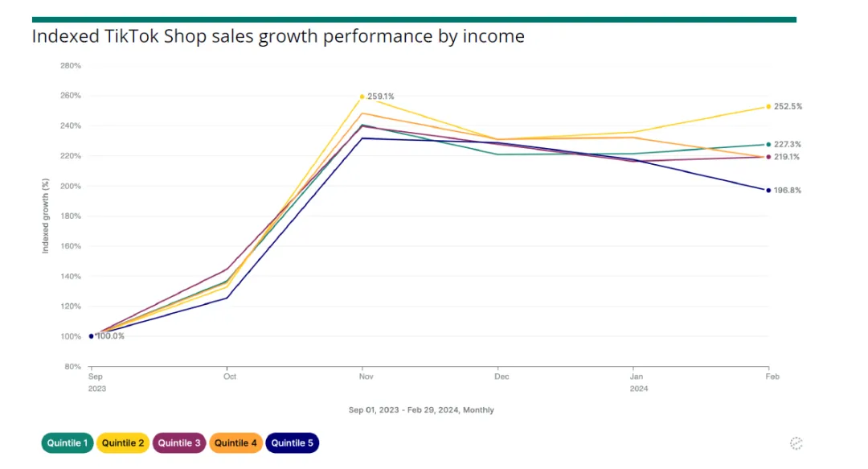
Task: Toggle the Quintile 2 legend series
Action: pyautogui.click(x=122, y=443)
